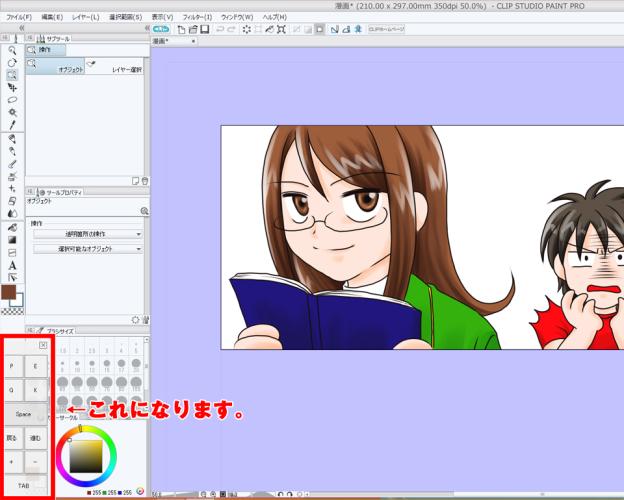This screenshot has height=500, width=624.
Task: Click the Q key on shortcut pad
Action: click(12, 390)
